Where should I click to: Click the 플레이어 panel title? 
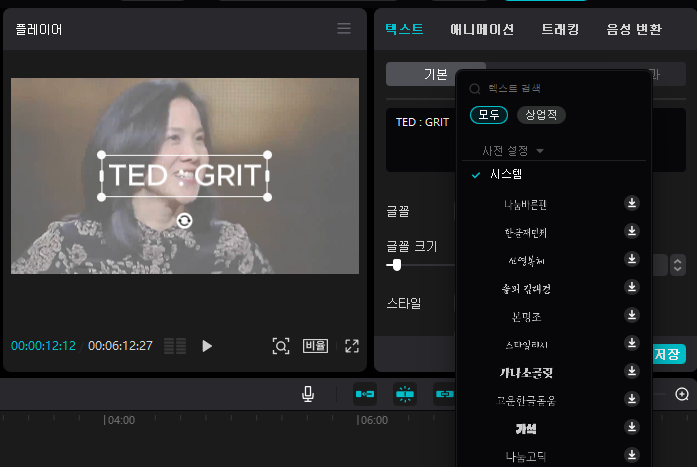coord(39,29)
